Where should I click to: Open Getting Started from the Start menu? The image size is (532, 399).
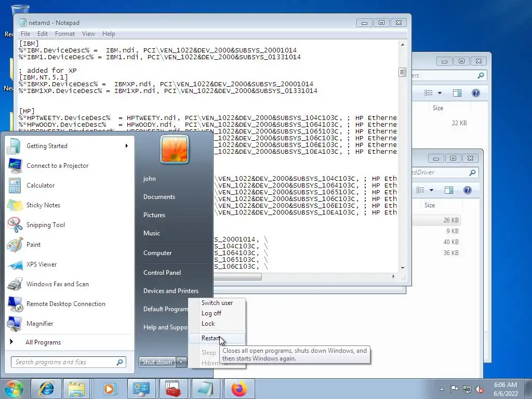70,146
